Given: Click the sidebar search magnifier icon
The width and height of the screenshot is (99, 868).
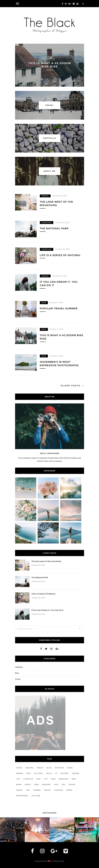Looking at the screenshot, I should 80,629.
